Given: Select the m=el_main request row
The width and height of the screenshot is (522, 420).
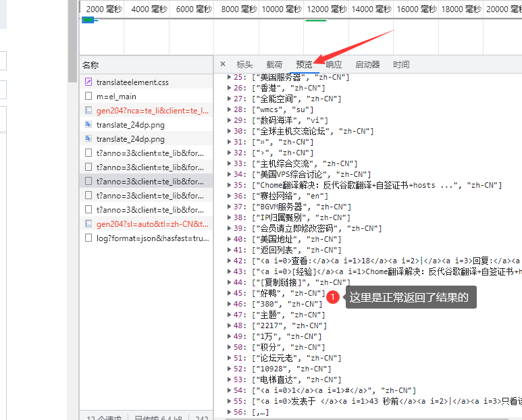Looking at the screenshot, I should point(146,97).
